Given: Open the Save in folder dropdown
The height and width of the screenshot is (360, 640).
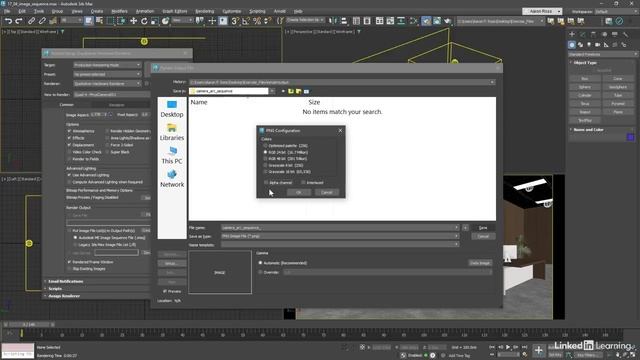Looking at the screenshot, I should [272, 91].
